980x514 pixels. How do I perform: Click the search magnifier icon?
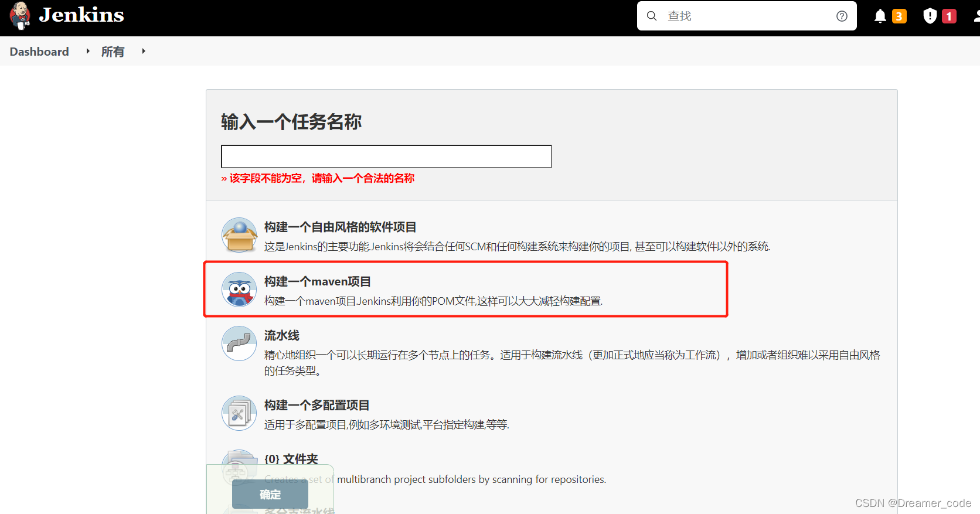[x=651, y=16]
